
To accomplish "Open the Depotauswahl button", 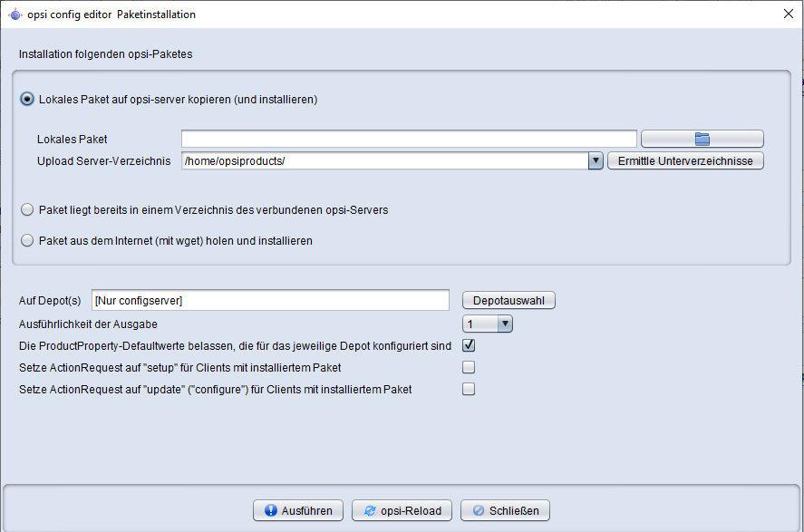I will coord(509,300).
